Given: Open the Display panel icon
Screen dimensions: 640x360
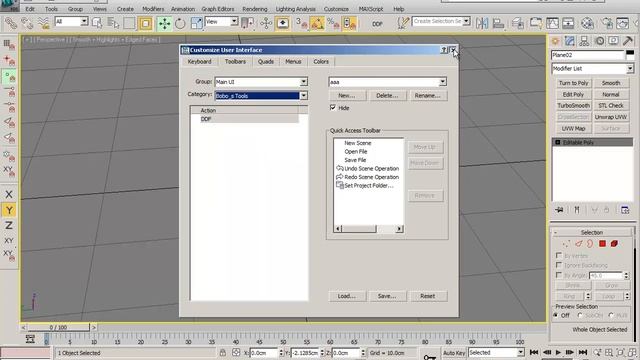Looking at the screenshot, I should [x=613, y=41].
